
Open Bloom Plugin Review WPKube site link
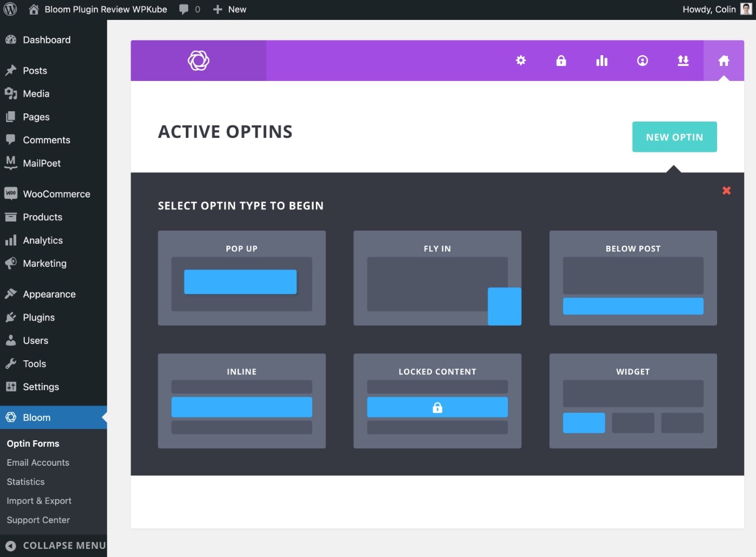pyautogui.click(x=98, y=9)
